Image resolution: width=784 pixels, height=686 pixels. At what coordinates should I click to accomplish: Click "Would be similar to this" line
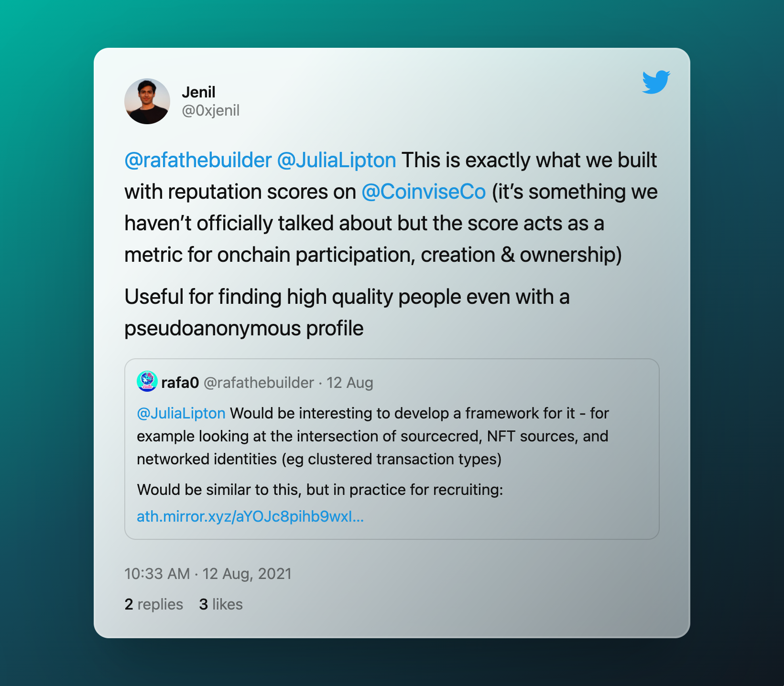pos(320,490)
